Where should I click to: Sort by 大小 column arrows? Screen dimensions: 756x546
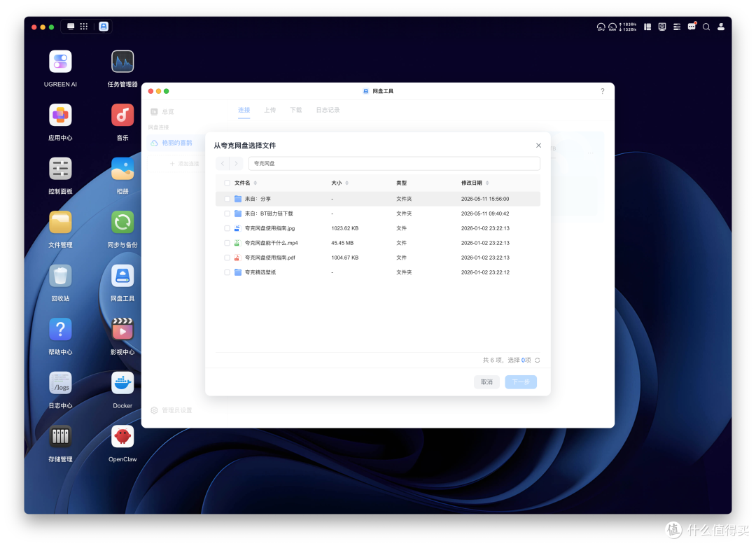346,183
